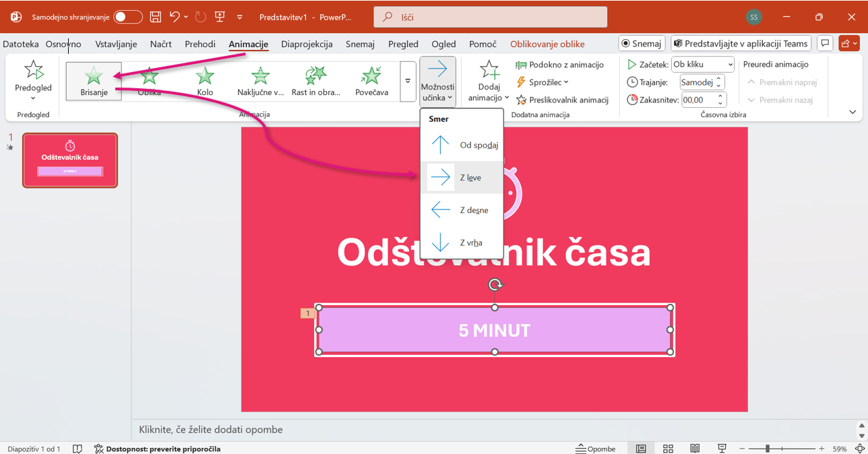Toggle Samodejno shranjevanje autosave switch
Viewport: 868px width, 454px height.
point(128,17)
